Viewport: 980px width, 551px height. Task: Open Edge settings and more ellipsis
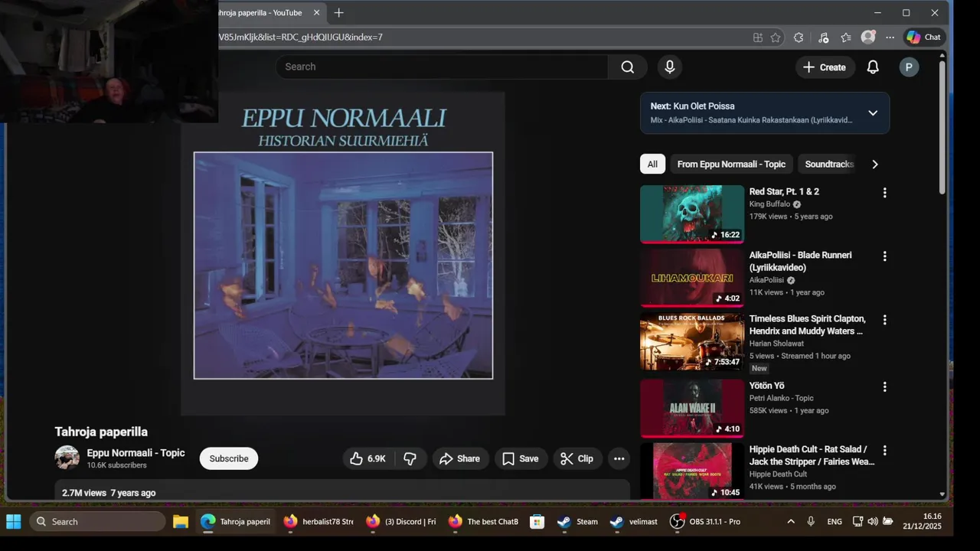[890, 37]
